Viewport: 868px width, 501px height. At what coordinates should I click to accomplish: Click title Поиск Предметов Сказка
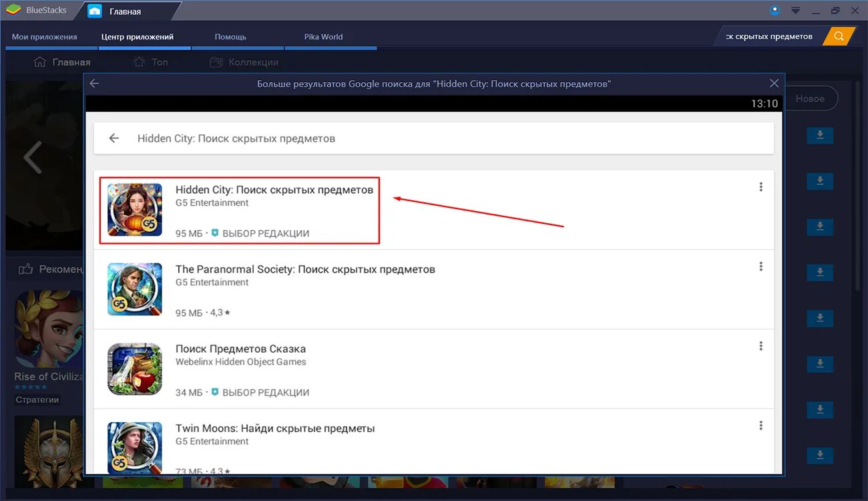pos(240,349)
